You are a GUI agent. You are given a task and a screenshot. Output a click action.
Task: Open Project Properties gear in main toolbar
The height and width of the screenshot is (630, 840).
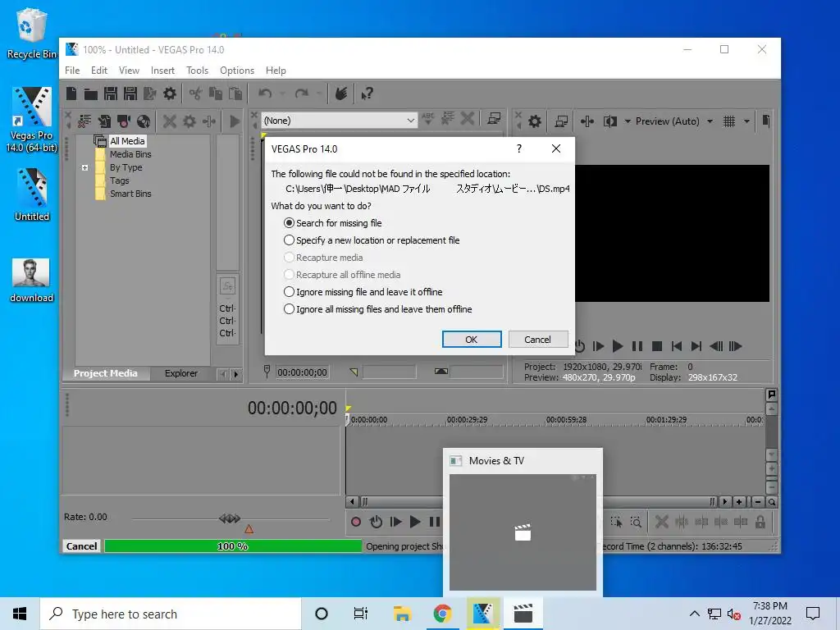pyautogui.click(x=170, y=94)
